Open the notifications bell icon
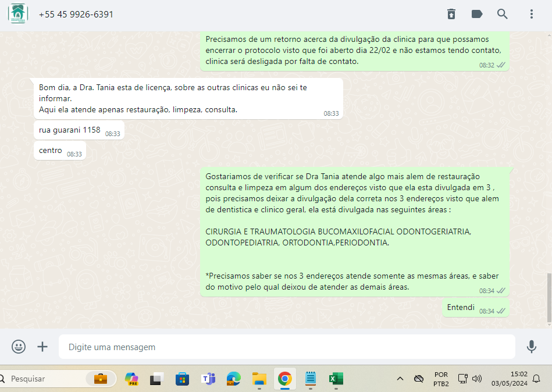 (x=536, y=379)
